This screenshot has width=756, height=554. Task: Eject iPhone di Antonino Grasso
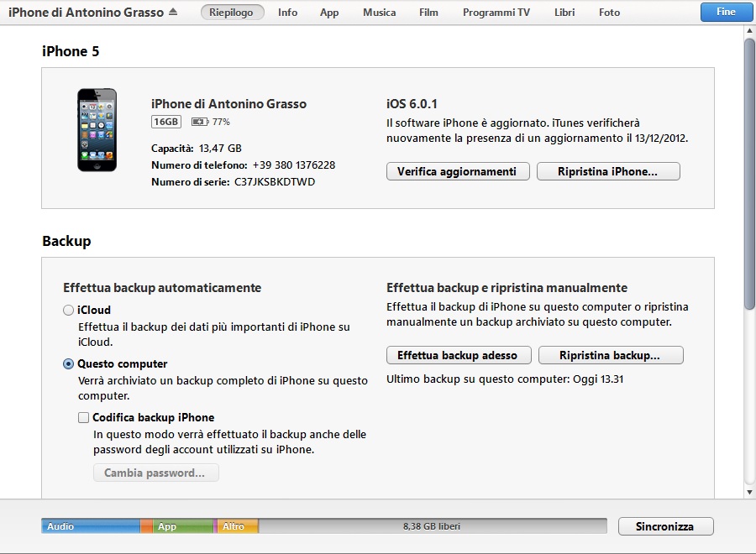(173, 12)
